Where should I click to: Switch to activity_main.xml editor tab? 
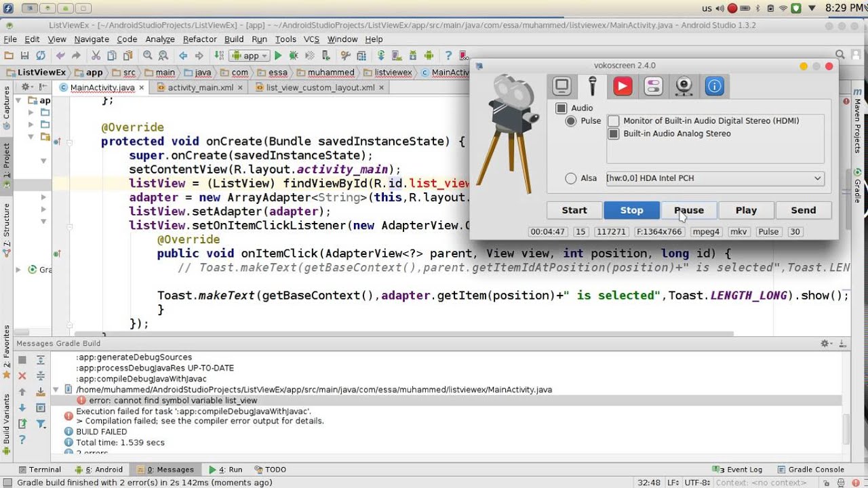[201, 87]
